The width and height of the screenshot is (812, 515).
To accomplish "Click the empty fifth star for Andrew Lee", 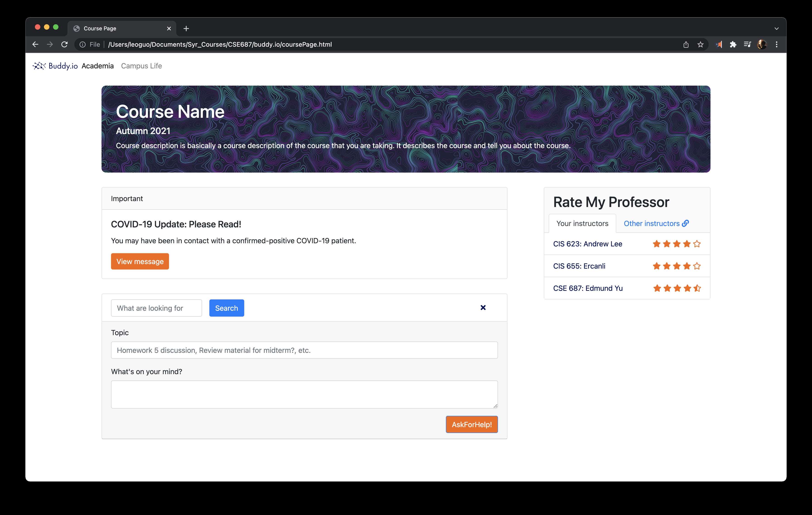I will point(697,244).
